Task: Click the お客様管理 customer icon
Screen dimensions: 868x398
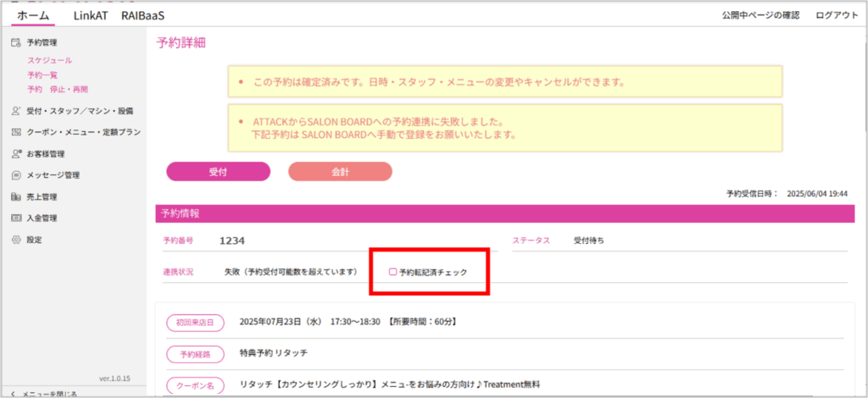Action: click(16, 154)
